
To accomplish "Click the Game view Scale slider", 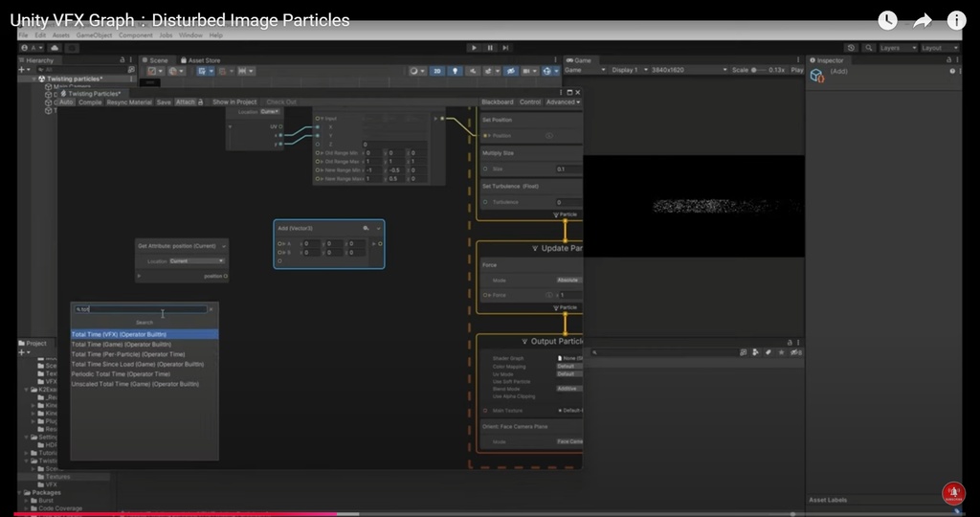I will [760, 70].
